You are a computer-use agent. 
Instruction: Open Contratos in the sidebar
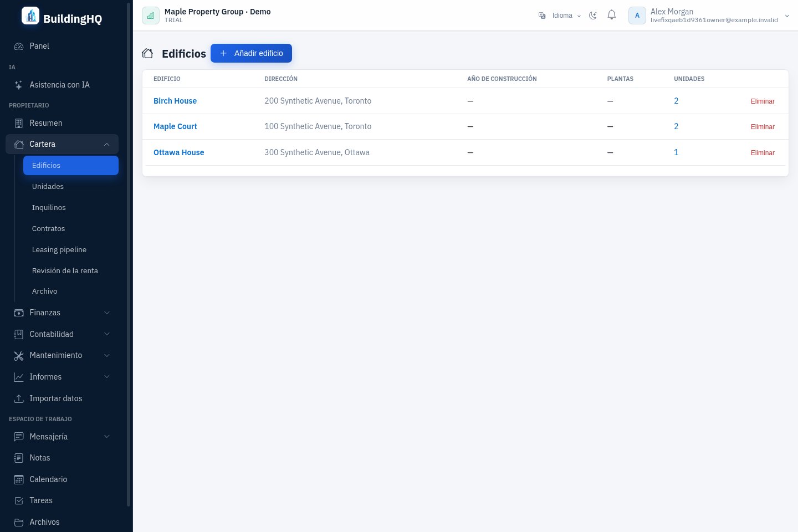[71, 229]
